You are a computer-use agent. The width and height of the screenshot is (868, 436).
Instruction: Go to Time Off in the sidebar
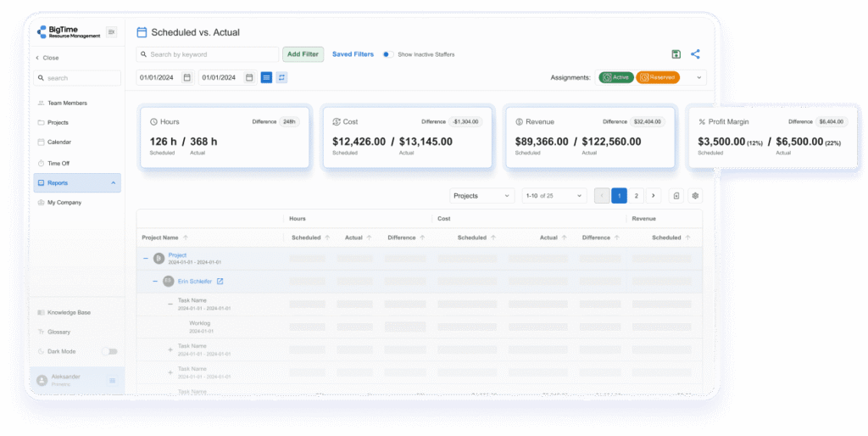pyautogui.click(x=58, y=163)
